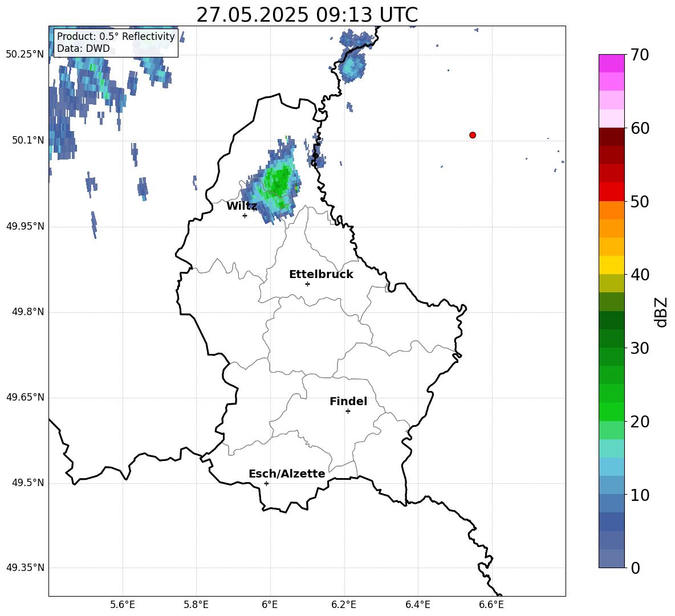
Task: Click the 0 value on colorbar
Action: (x=636, y=568)
